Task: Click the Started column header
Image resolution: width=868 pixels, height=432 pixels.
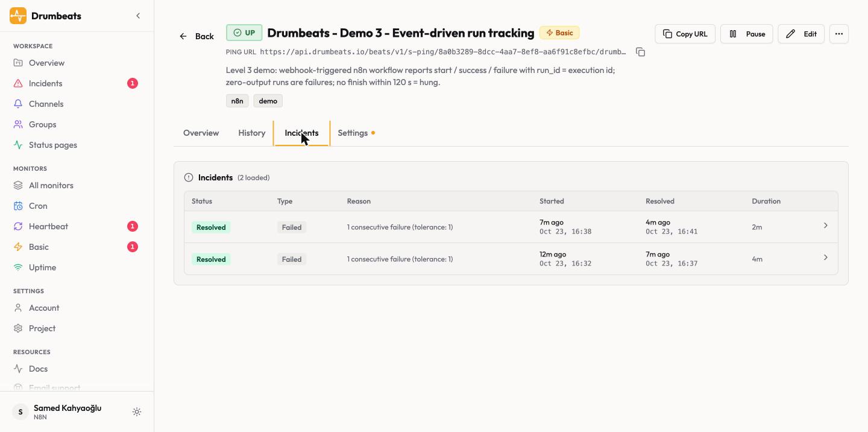Action: [x=552, y=201]
